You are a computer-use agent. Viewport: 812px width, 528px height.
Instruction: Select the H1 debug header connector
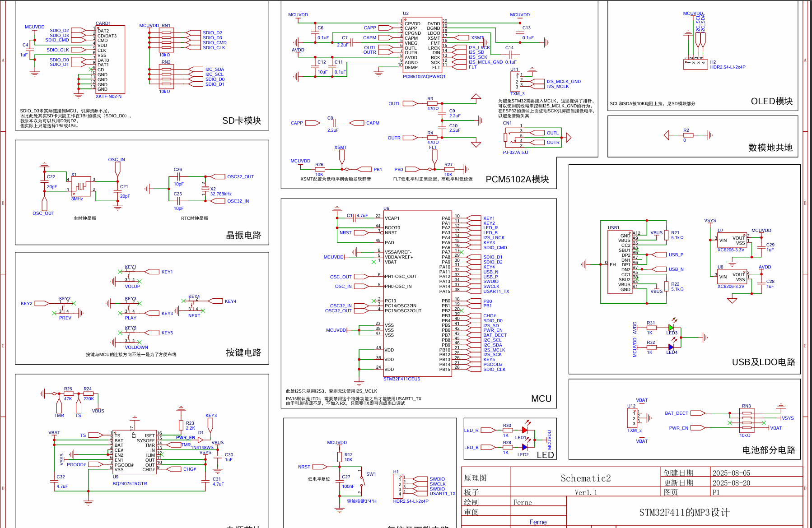click(398, 486)
